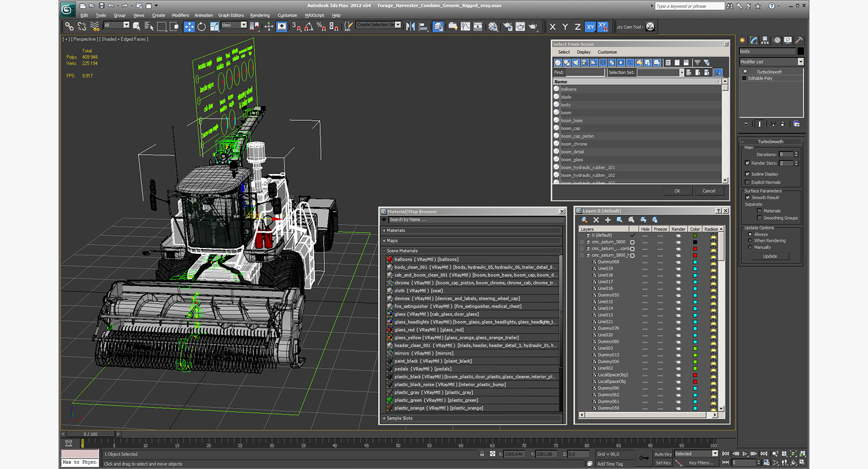The width and height of the screenshot is (868, 469).
Task: Expand cmc_saturn_5800 layer tree node
Action: coord(582,242)
